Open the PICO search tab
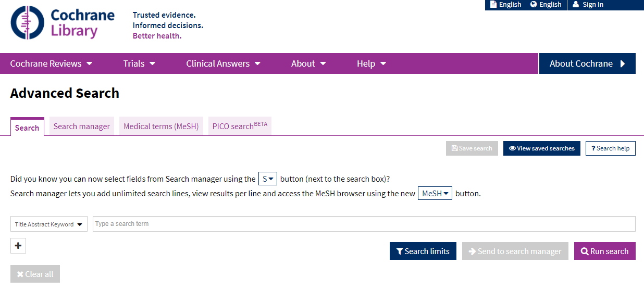 click(240, 126)
